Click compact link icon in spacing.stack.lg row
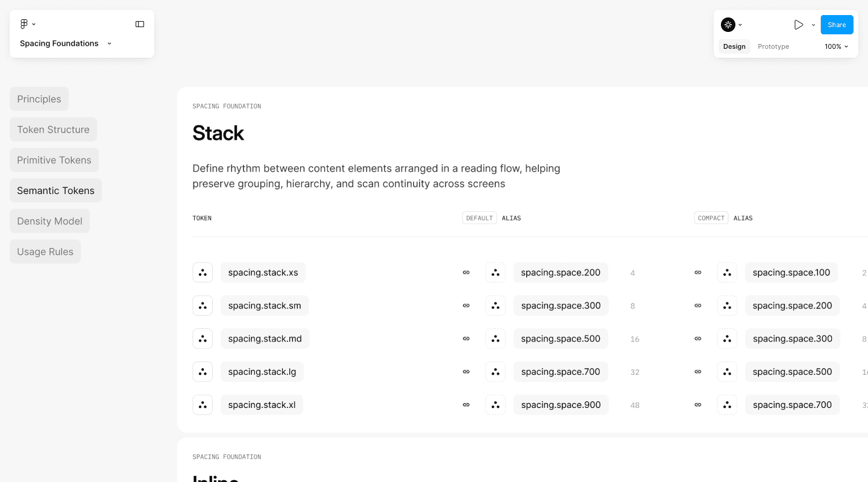The image size is (868, 482). [698, 372]
